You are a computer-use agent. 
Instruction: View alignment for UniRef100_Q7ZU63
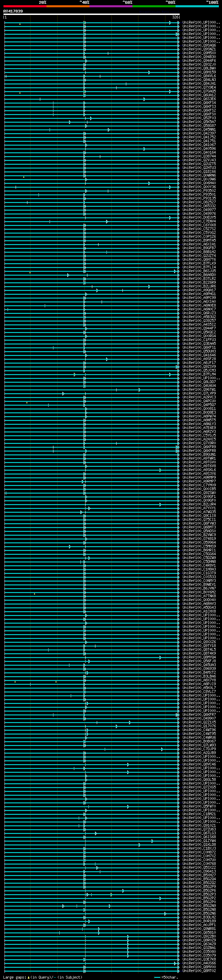(x=199, y=830)
